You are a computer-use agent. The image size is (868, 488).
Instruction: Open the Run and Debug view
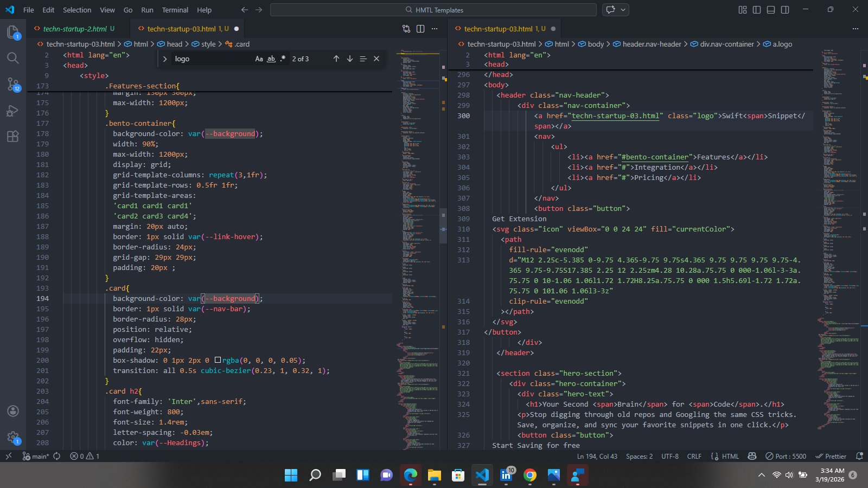(x=13, y=111)
